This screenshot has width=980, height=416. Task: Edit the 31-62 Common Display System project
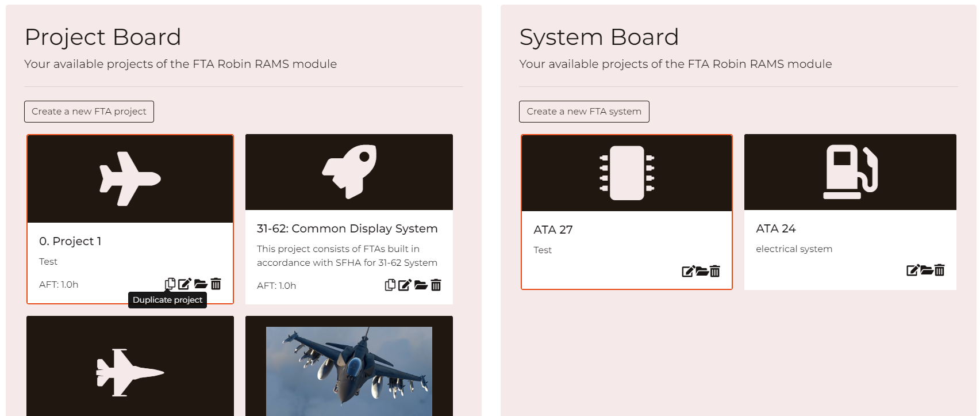[x=405, y=285]
